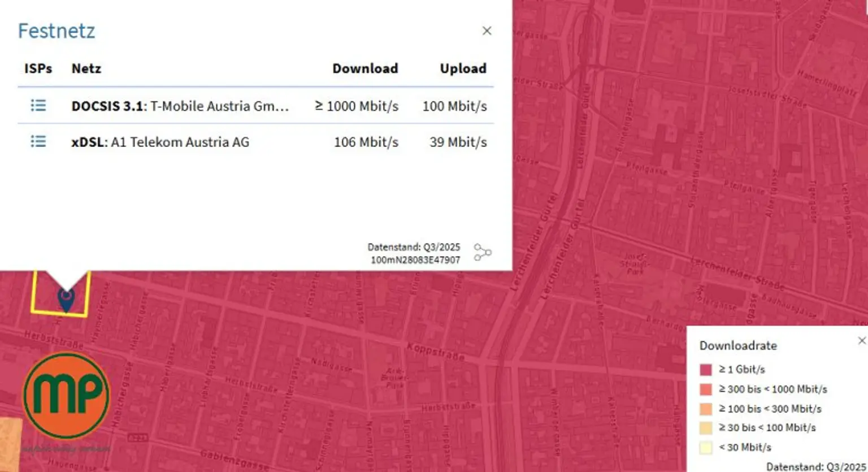The width and height of the screenshot is (868, 472).
Task: Click the 39 Mbit/s upload value
Action: [x=458, y=142]
